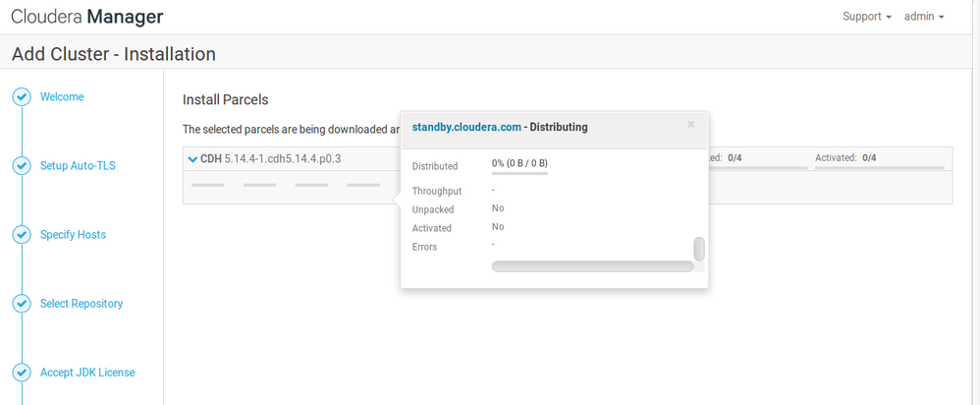Click the Distributed progress bar in popup
This screenshot has width=980, height=405.
519,173
